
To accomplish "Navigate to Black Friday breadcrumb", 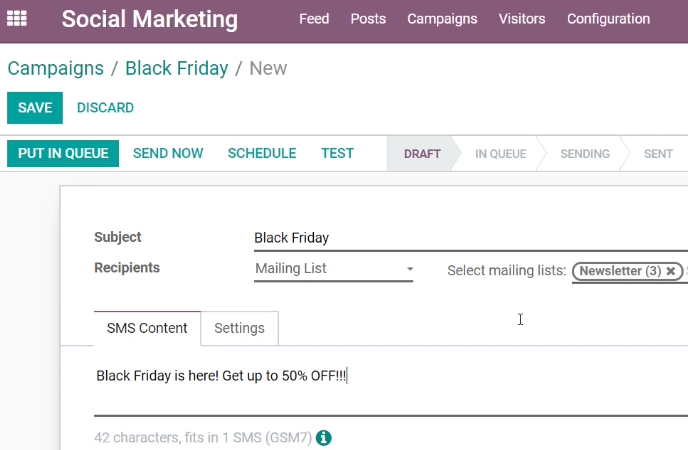I will tap(176, 68).
